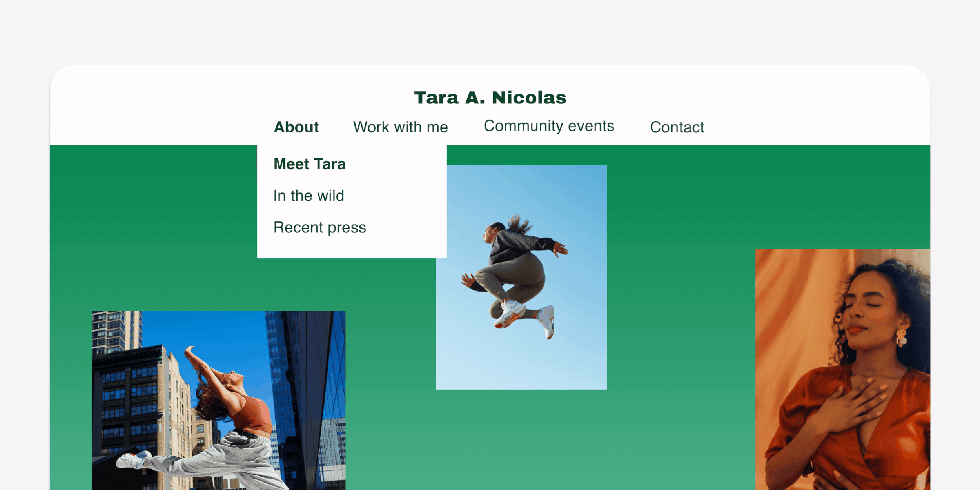The image size is (980, 490).
Task: Open the About navigation menu
Action: click(x=296, y=127)
